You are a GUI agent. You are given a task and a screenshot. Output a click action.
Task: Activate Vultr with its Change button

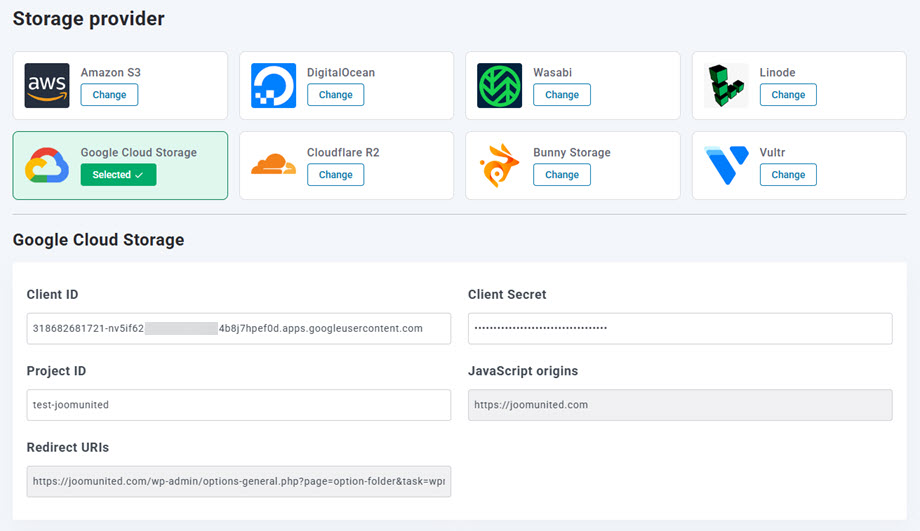coord(788,175)
